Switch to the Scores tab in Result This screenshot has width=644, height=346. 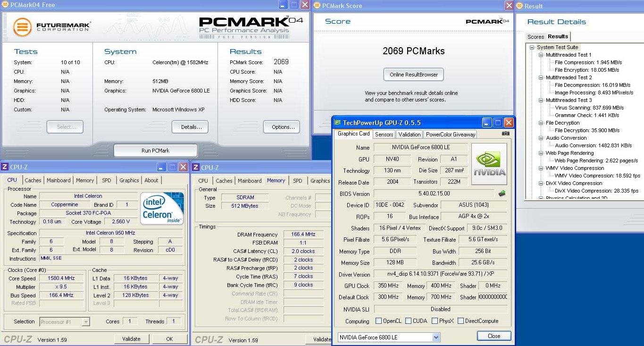(535, 37)
